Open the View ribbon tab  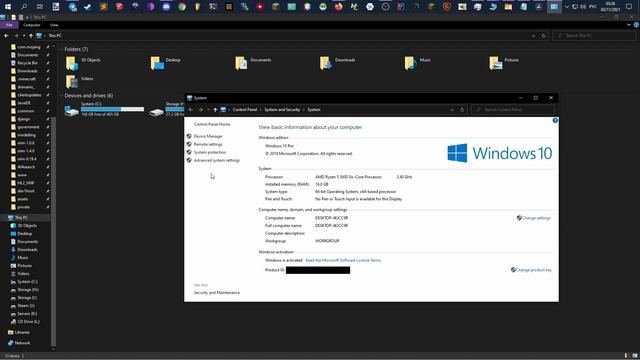click(54, 25)
